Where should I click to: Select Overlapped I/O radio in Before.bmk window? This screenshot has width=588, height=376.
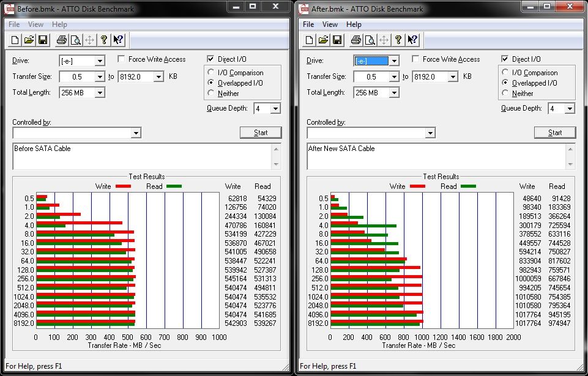point(210,83)
